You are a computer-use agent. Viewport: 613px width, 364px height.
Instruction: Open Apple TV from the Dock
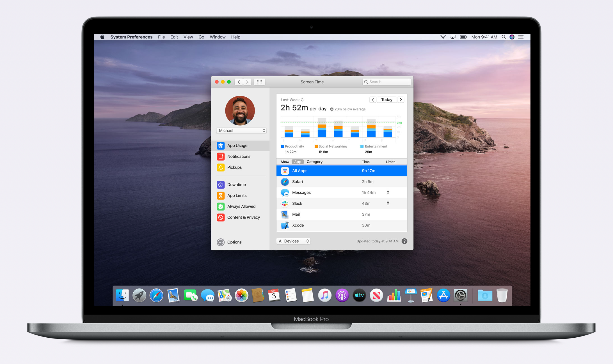tap(359, 295)
